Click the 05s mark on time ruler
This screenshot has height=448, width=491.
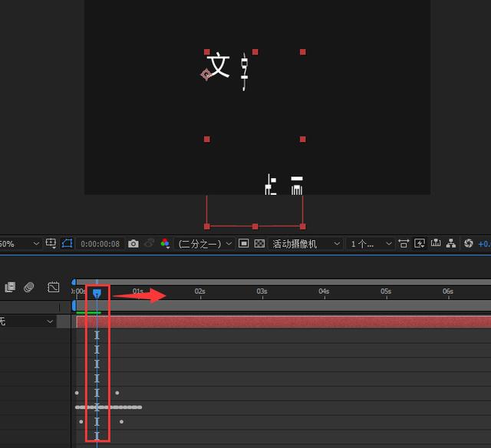pyautogui.click(x=386, y=292)
